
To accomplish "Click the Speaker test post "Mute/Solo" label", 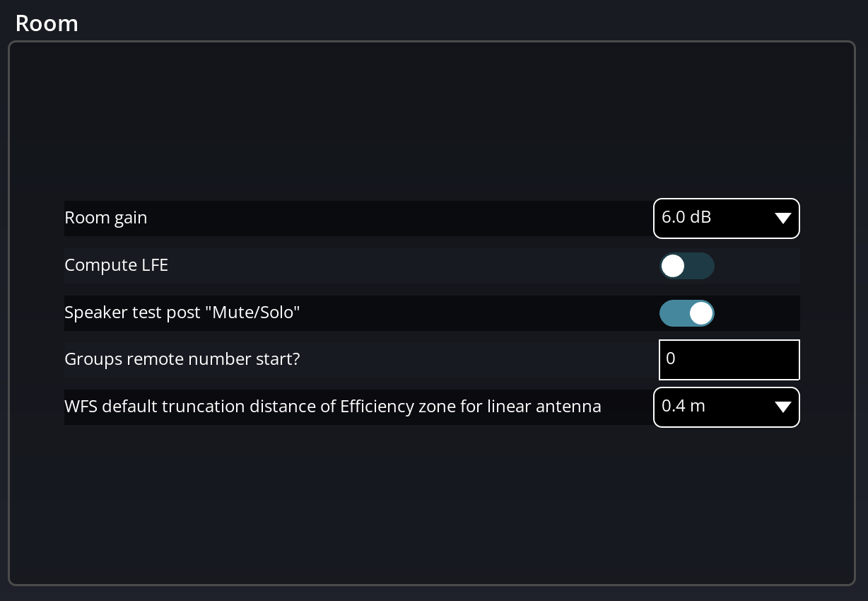I will click(x=182, y=313).
